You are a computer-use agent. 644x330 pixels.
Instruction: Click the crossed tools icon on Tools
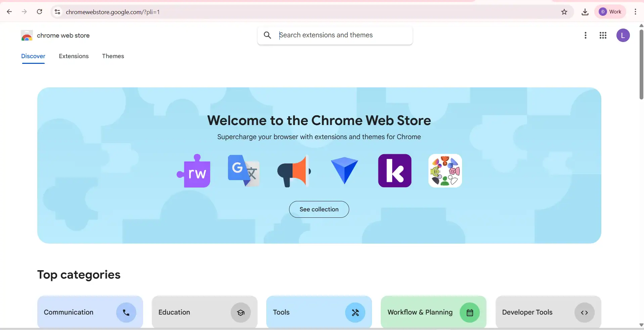[355, 313]
